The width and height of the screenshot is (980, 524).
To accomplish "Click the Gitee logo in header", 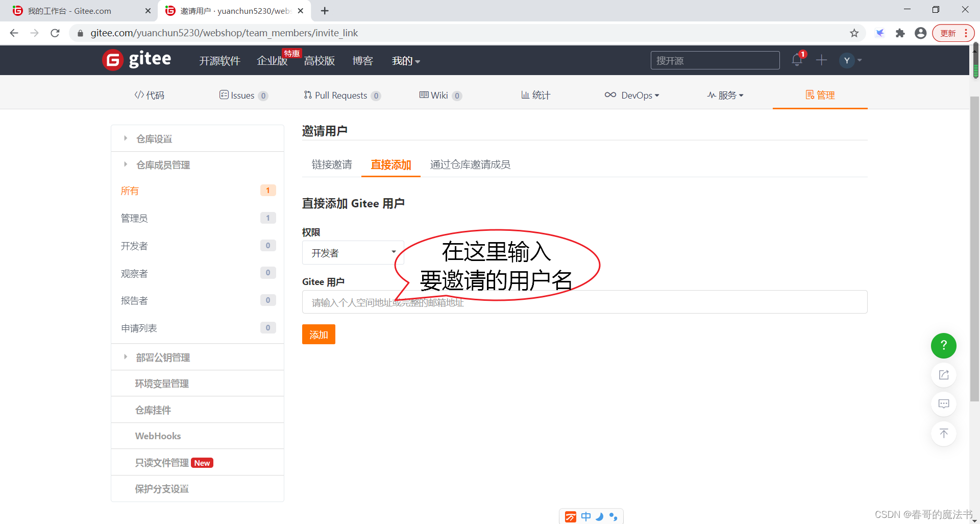I will (137, 60).
